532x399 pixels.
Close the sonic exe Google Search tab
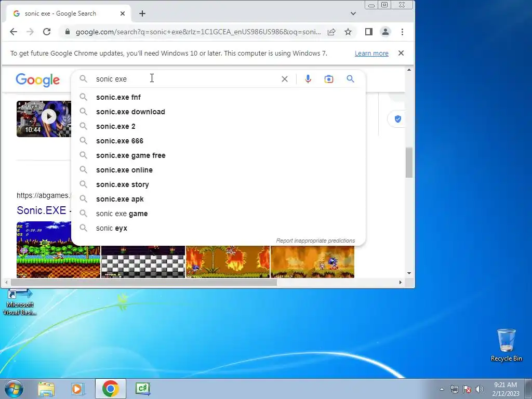(x=123, y=14)
